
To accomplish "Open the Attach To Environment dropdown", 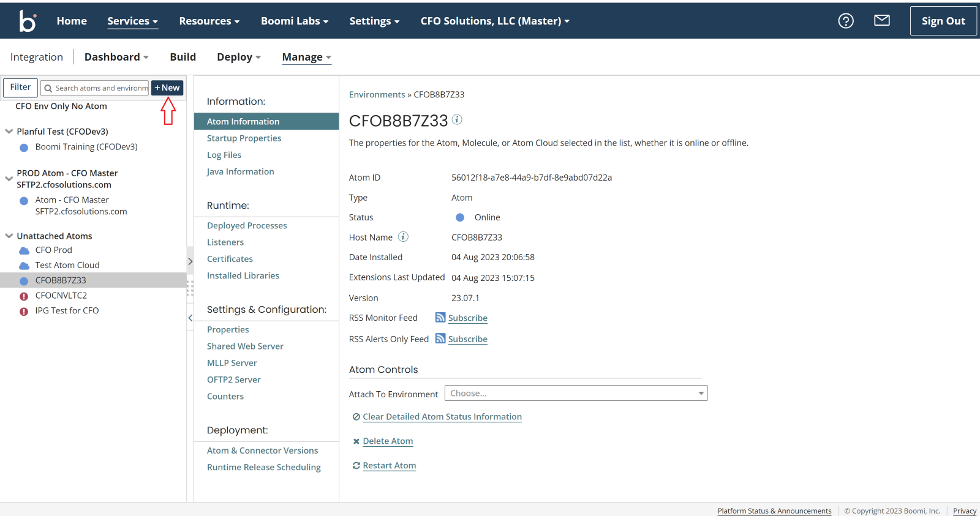I will (x=576, y=393).
